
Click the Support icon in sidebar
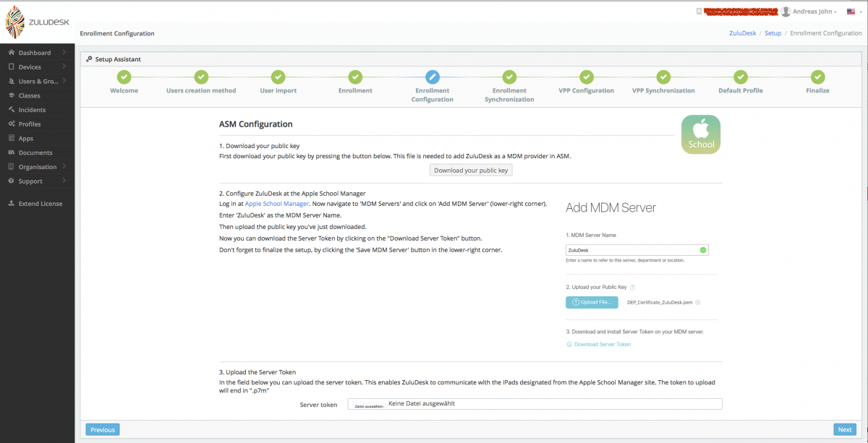click(12, 181)
